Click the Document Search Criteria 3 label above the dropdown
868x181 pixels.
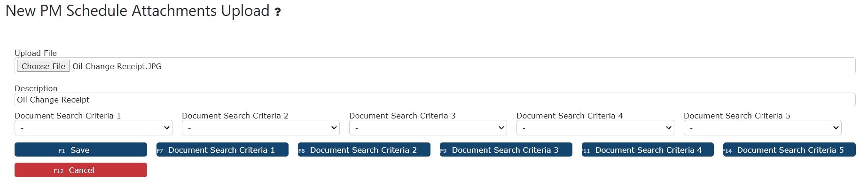coord(402,116)
